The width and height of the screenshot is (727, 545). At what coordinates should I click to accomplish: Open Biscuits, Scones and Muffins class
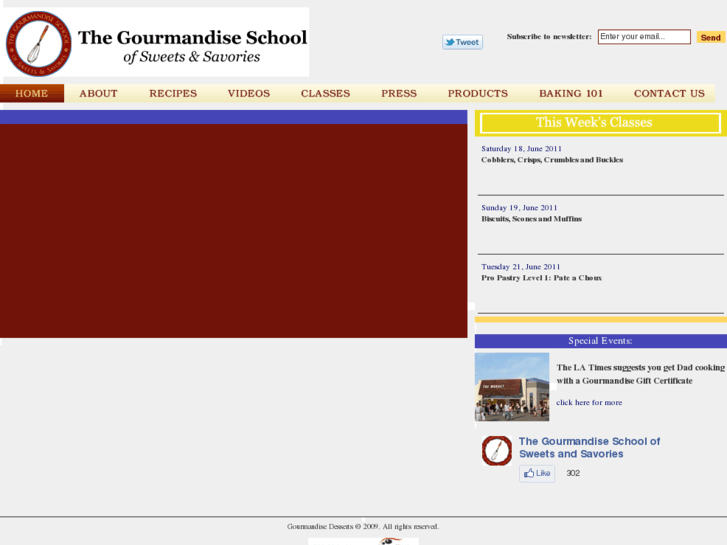click(531, 219)
